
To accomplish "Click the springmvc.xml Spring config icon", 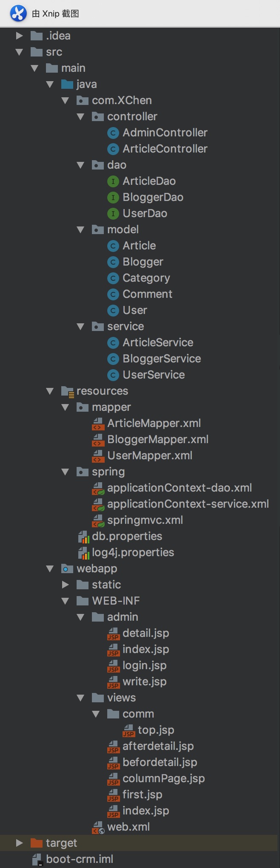I will click(97, 520).
